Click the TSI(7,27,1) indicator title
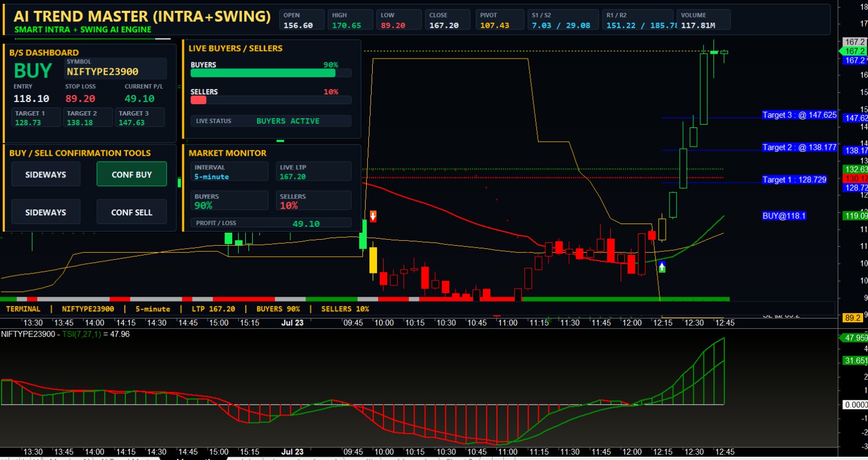This screenshot has width=868, height=460. (81, 334)
